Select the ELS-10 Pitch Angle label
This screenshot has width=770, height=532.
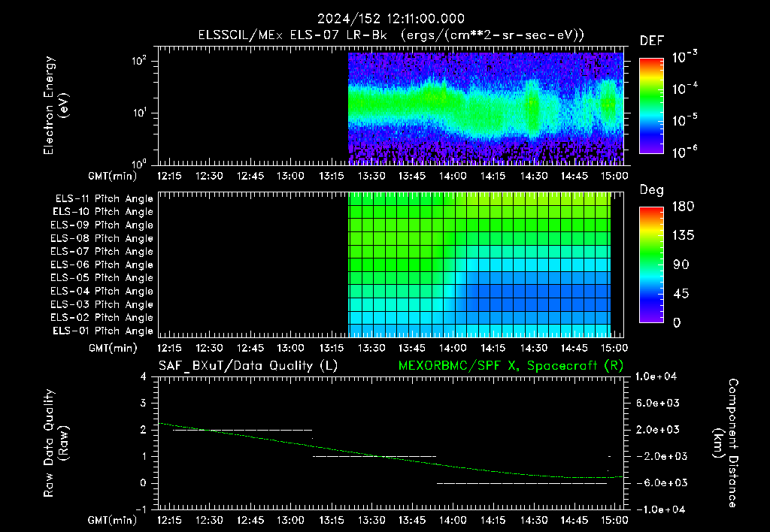click(103, 212)
